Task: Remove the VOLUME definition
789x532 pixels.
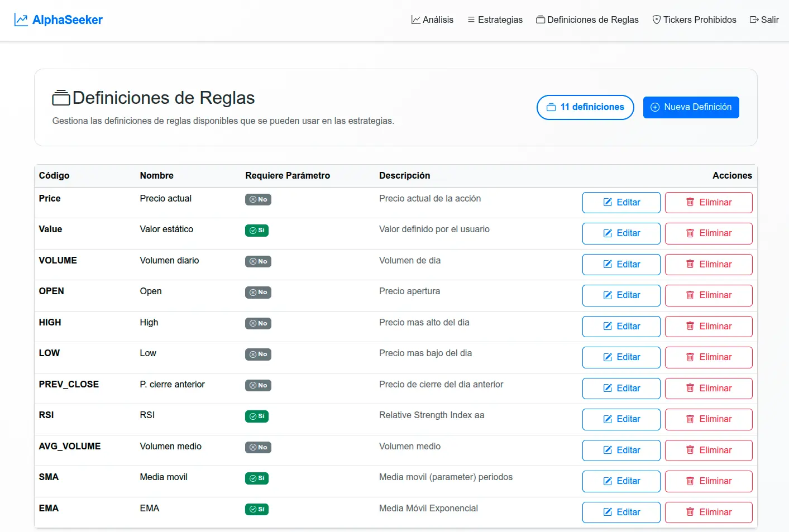Action: coord(709,265)
